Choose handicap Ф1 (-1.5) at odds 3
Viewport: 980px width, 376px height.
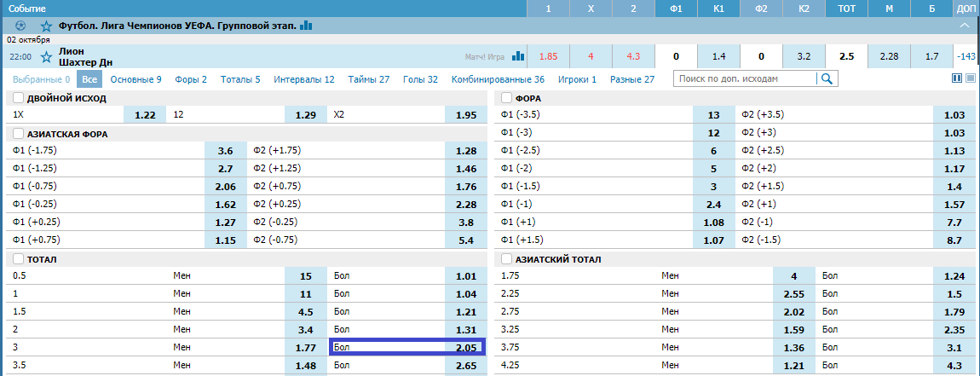(714, 187)
